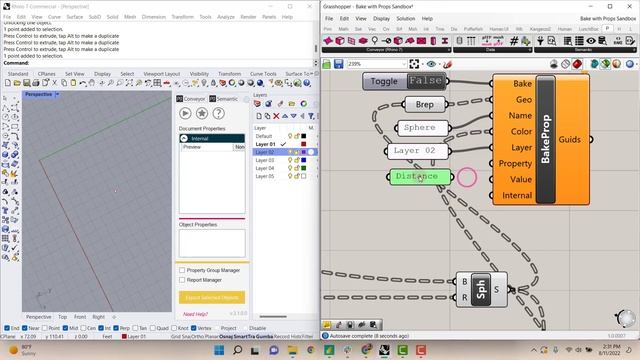Check the Report Manager checkbox
Image resolution: width=640 pixels, height=360 pixels.
tap(182, 280)
